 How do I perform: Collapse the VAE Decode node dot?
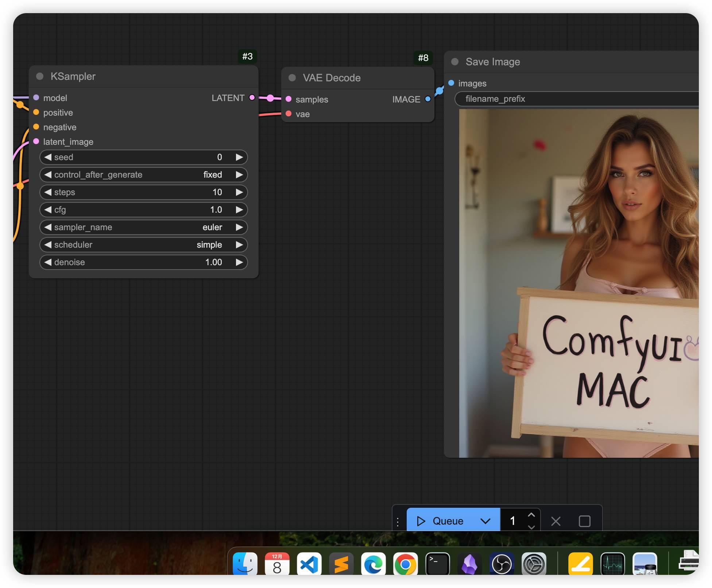click(x=292, y=78)
